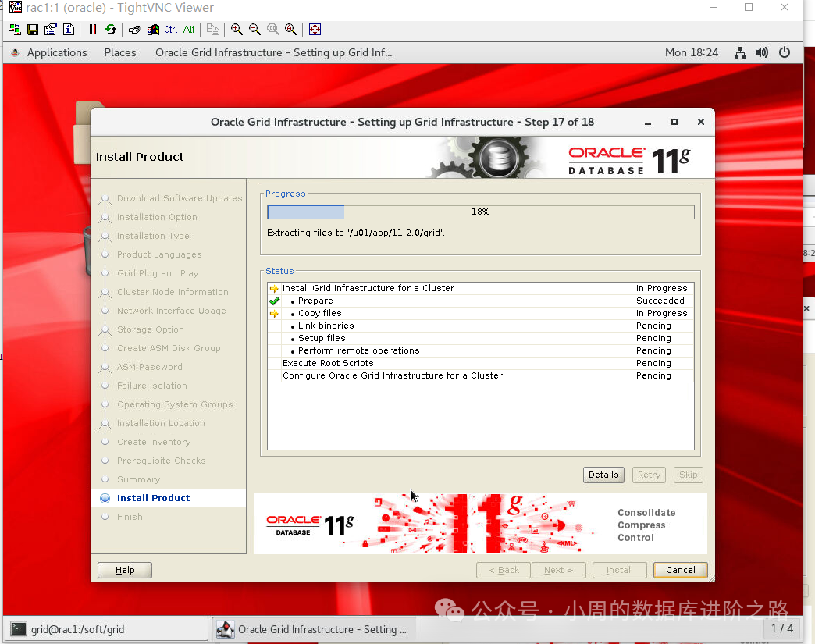Select the ASM Password step

pos(150,367)
